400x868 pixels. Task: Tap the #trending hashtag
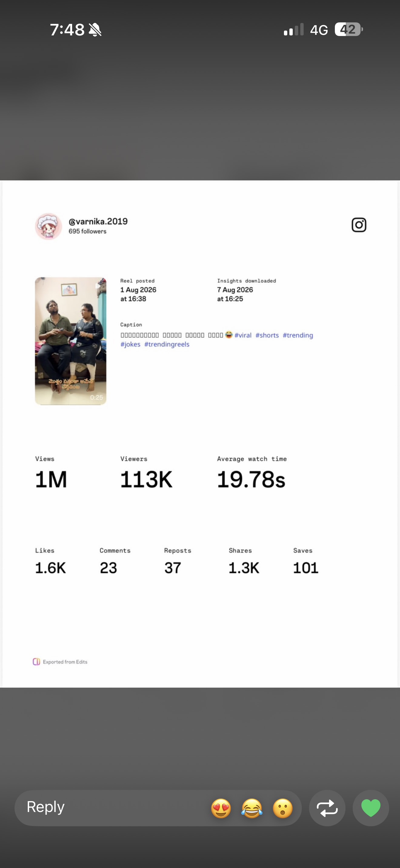[x=298, y=335]
